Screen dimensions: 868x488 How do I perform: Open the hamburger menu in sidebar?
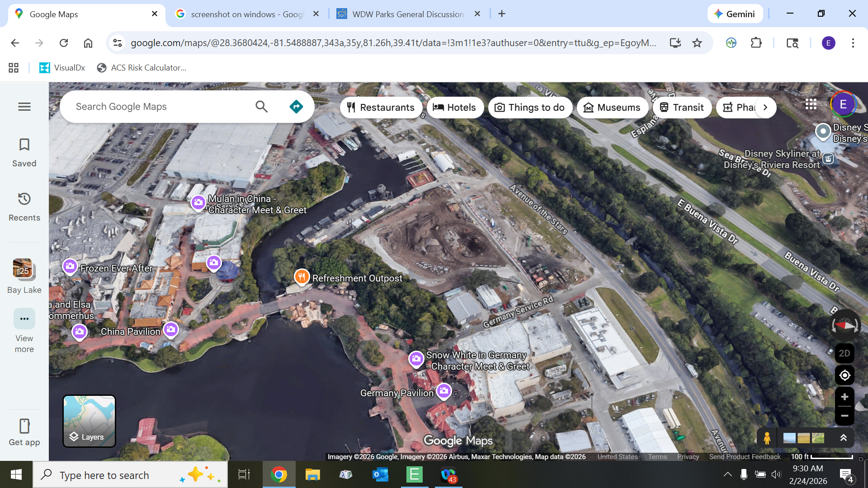(24, 107)
